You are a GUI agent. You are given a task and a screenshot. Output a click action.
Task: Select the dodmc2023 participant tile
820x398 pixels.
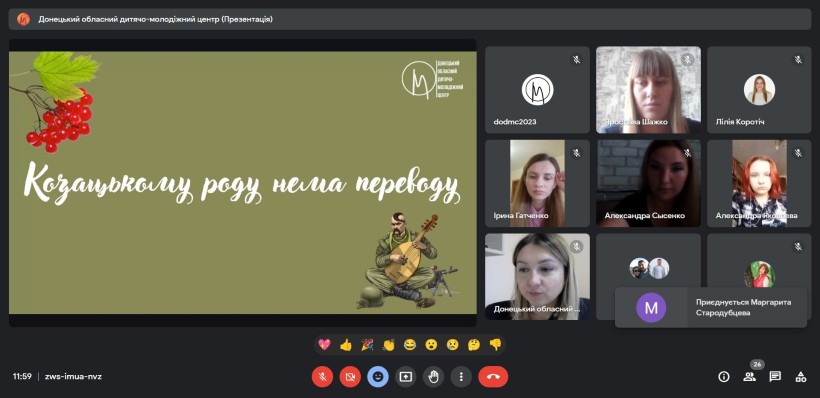(537, 90)
